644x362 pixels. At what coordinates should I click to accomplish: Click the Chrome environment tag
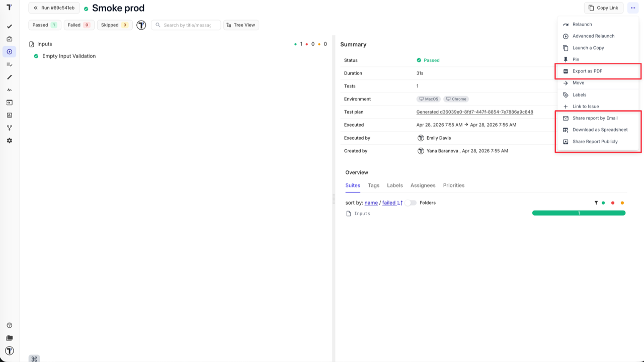pyautogui.click(x=456, y=99)
